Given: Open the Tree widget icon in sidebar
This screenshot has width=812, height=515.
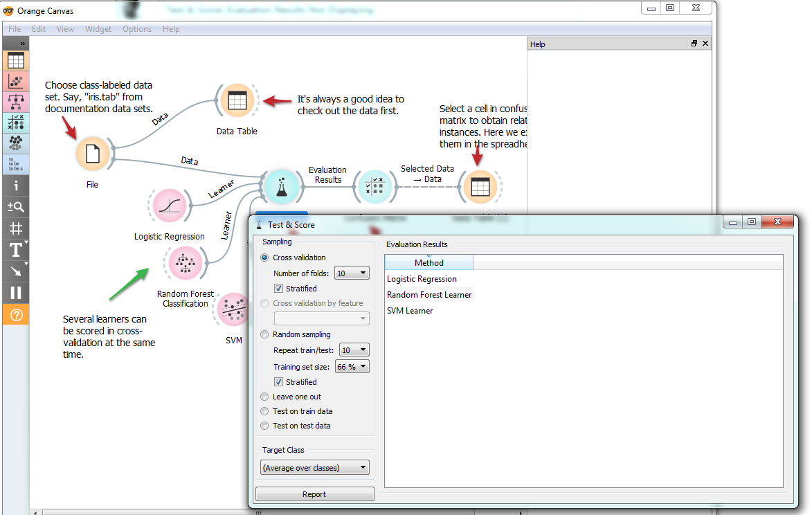Looking at the screenshot, I should pos(15,102).
